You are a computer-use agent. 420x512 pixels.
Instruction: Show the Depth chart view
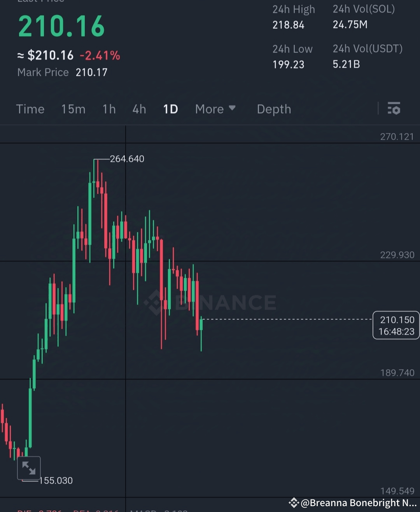click(274, 109)
